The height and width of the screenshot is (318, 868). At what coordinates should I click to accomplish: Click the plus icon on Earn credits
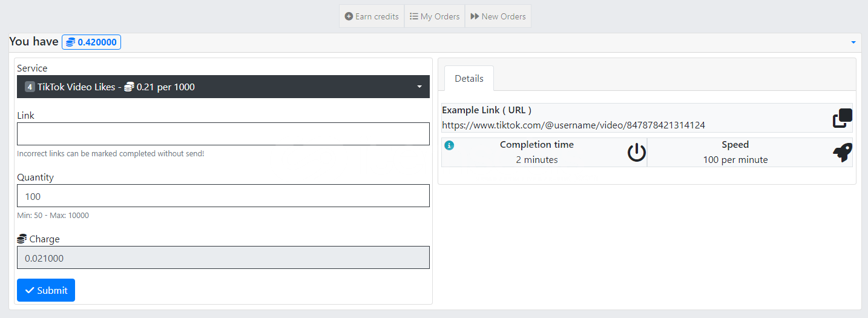349,16
